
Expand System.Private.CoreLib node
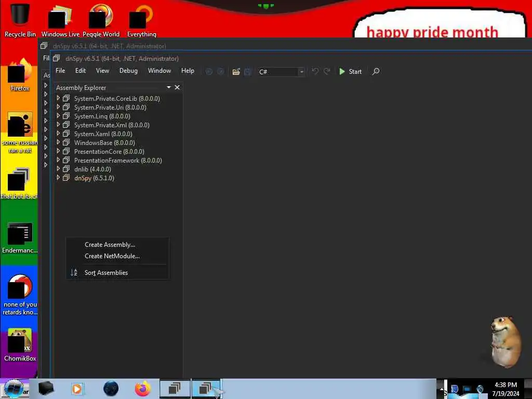tap(58, 98)
